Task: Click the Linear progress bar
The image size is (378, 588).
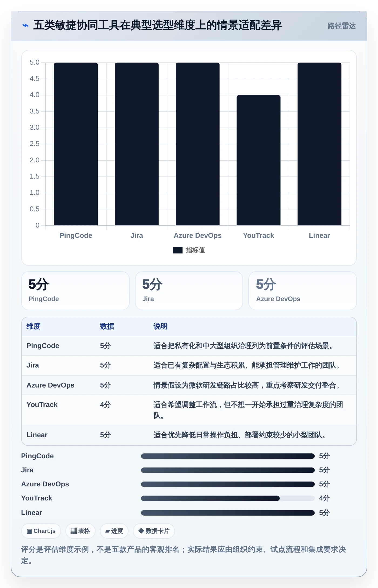Action: pos(228,513)
